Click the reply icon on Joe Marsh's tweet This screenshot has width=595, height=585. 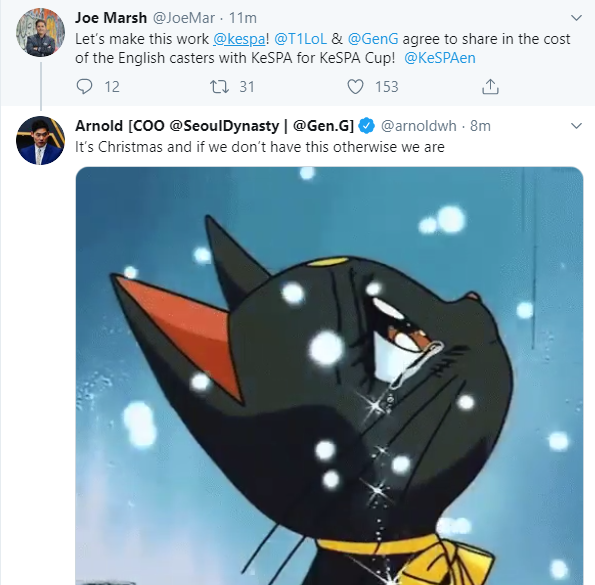[84, 86]
